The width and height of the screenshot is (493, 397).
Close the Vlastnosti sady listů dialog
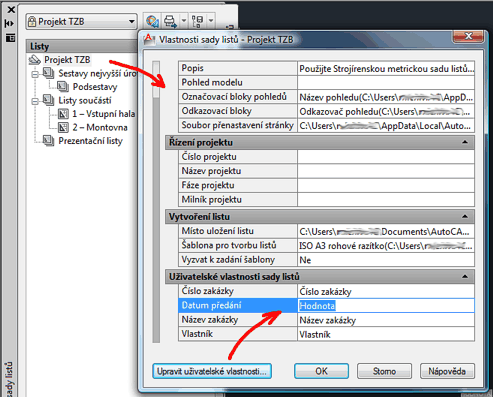pyautogui.click(x=468, y=36)
